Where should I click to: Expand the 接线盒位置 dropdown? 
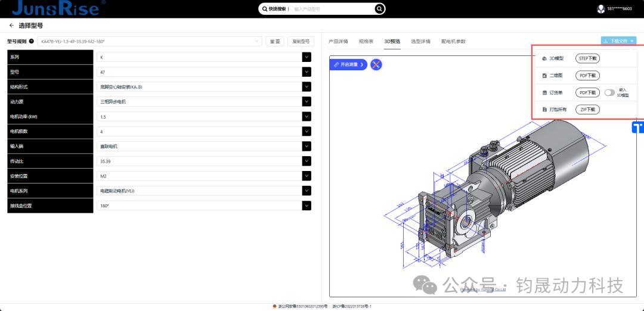point(306,206)
